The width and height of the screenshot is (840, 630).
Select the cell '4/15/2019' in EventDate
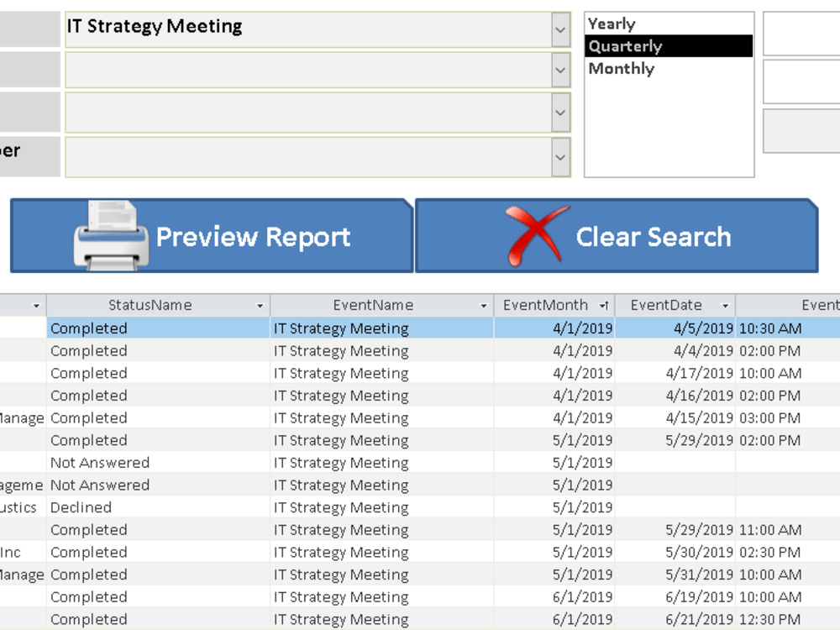point(675,417)
